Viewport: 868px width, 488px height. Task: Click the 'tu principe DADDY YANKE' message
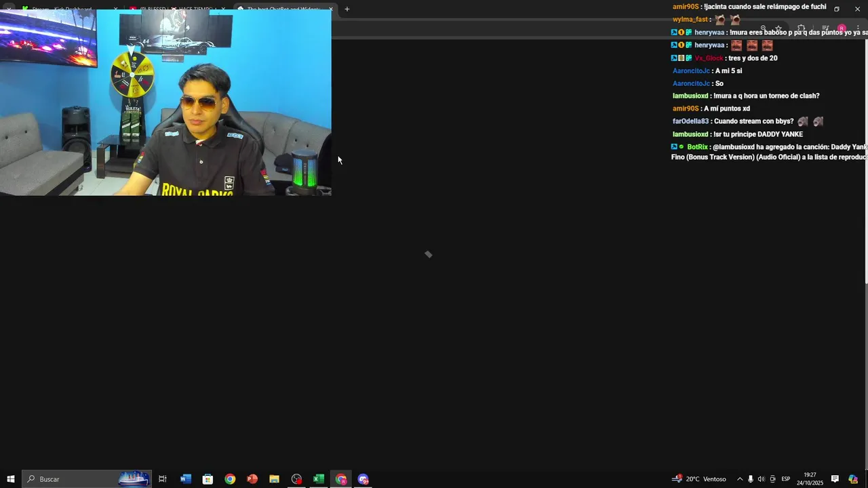(758, 134)
